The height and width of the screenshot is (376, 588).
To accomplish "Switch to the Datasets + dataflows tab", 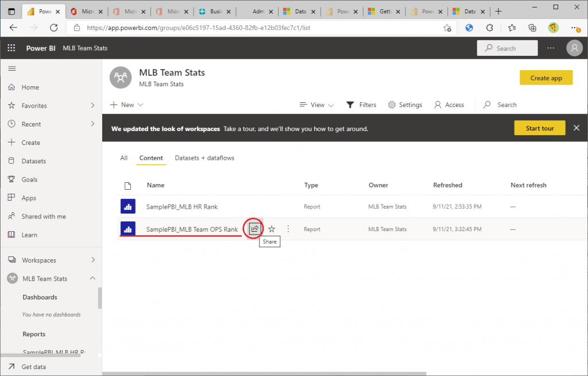I will tap(204, 158).
